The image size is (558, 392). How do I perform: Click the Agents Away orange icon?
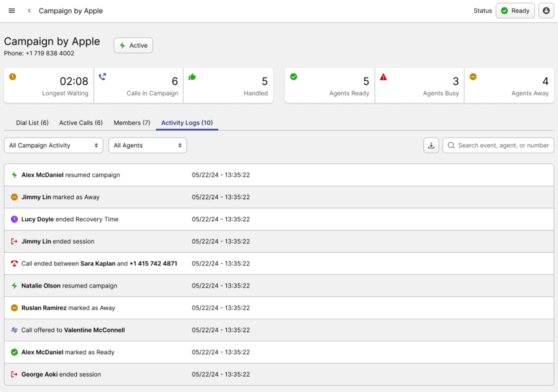tap(473, 77)
